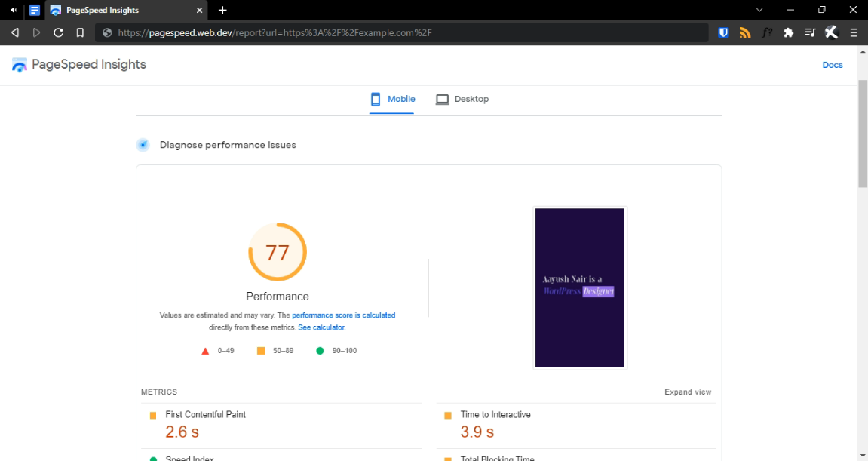Switch to the Desktop tab
The image size is (868, 461).
(x=462, y=100)
